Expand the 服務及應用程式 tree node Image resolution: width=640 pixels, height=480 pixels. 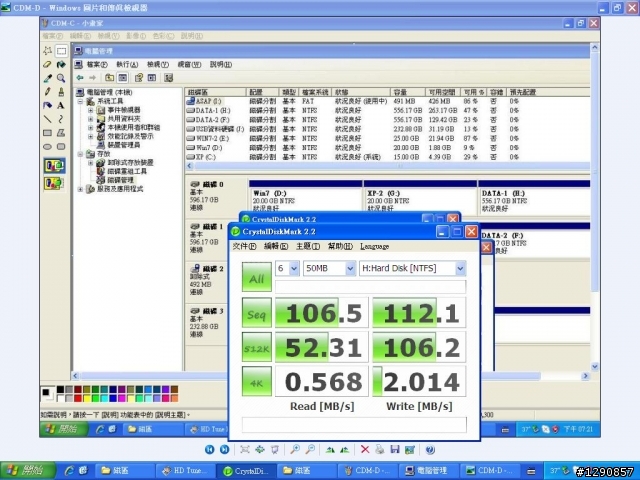[x=80, y=189]
